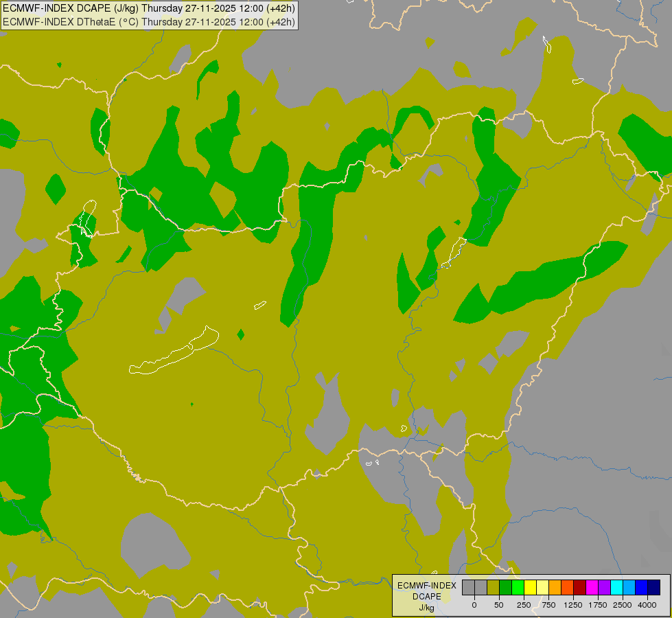Click the legend value 1250
This screenshot has width=672, height=618.
573,605
